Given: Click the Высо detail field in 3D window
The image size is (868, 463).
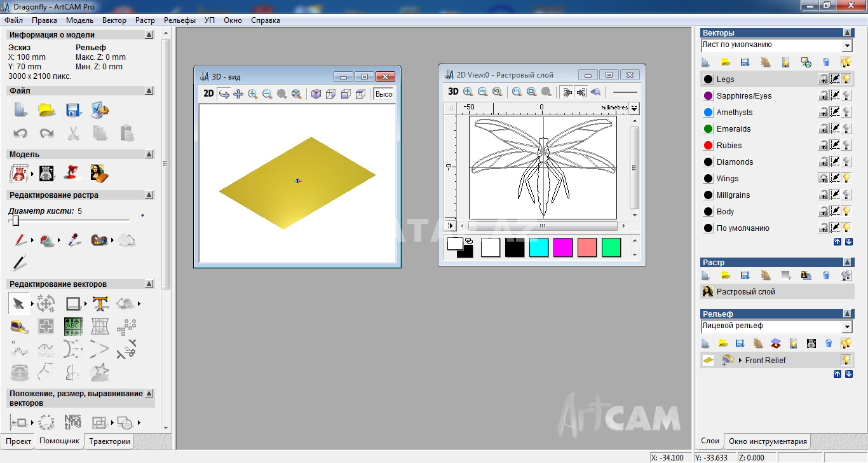Looking at the screenshot, I should click(x=384, y=94).
